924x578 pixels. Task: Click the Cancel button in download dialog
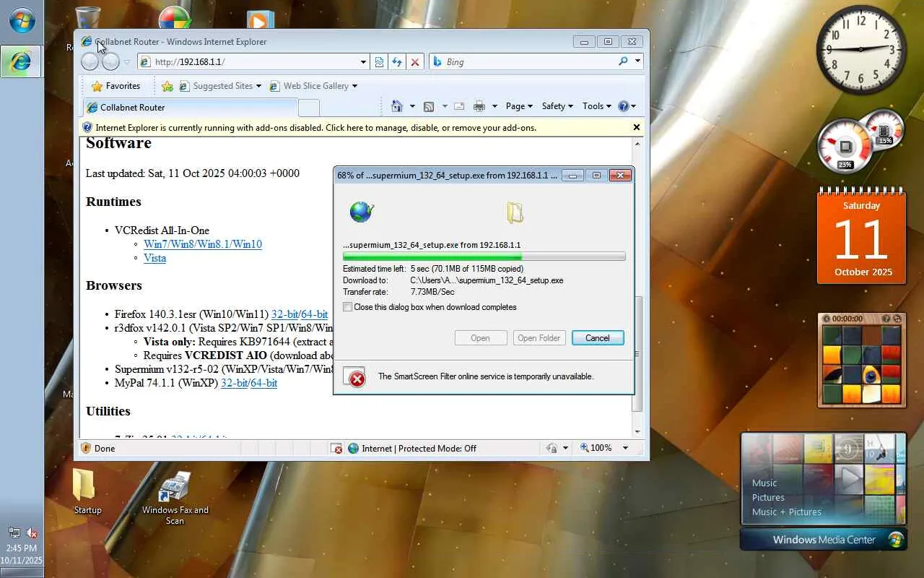pyautogui.click(x=598, y=338)
